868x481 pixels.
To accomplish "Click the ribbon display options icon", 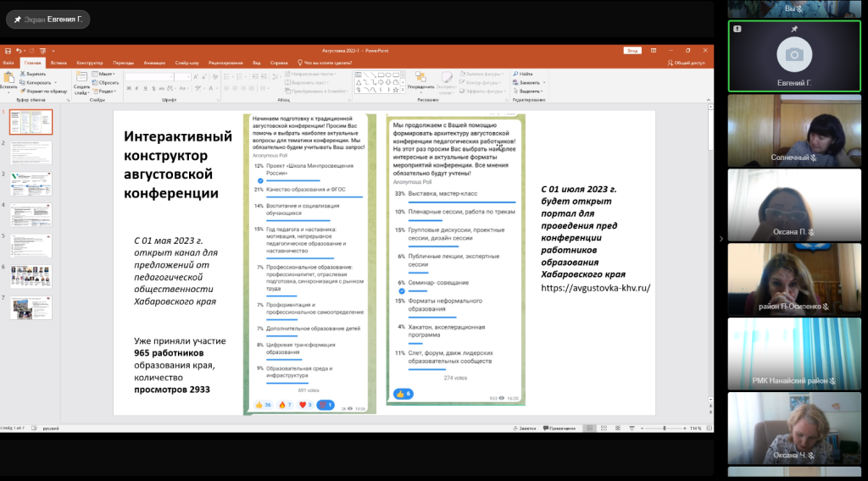I will point(654,51).
